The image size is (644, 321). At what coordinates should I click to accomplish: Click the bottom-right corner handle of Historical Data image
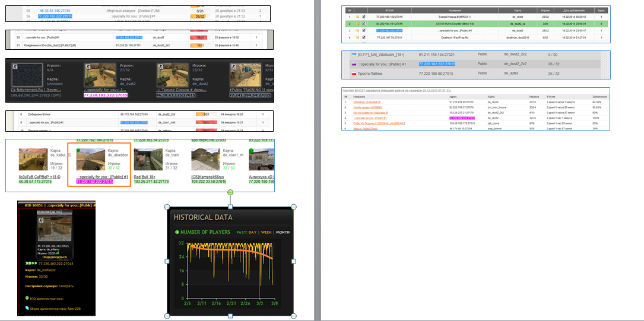coord(294,316)
